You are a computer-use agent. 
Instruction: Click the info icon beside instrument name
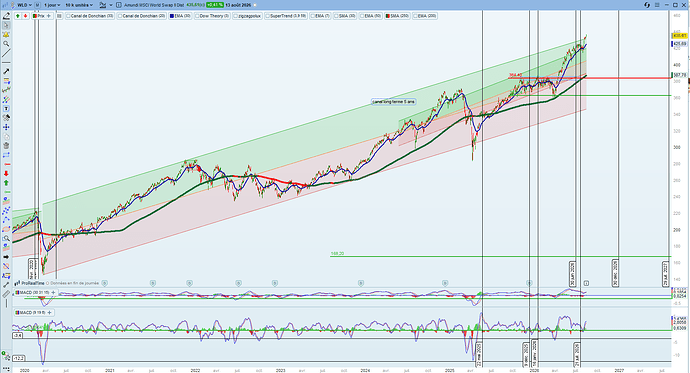(x=119, y=5)
